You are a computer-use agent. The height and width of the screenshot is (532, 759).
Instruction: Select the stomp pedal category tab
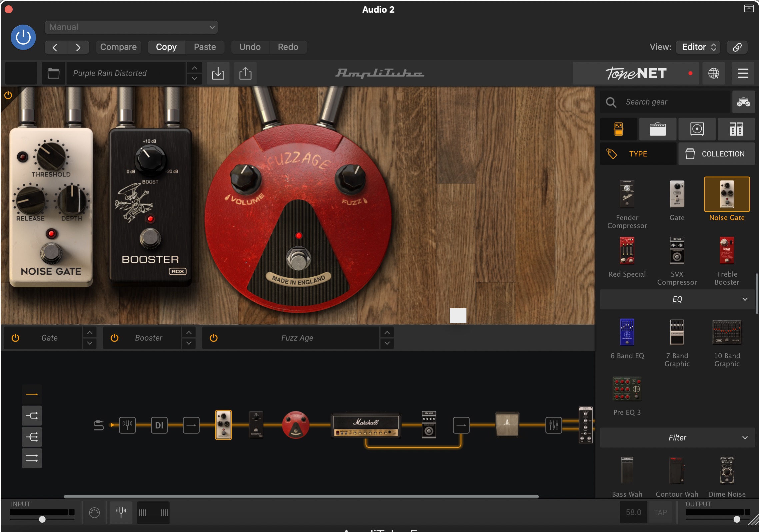[619, 129]
